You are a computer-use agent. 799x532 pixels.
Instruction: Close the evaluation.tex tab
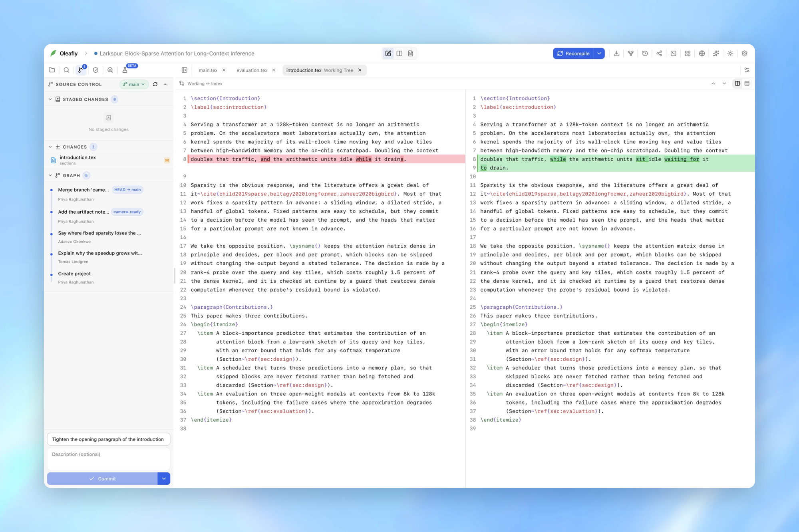pyautogui.click(x=274, y=70)
